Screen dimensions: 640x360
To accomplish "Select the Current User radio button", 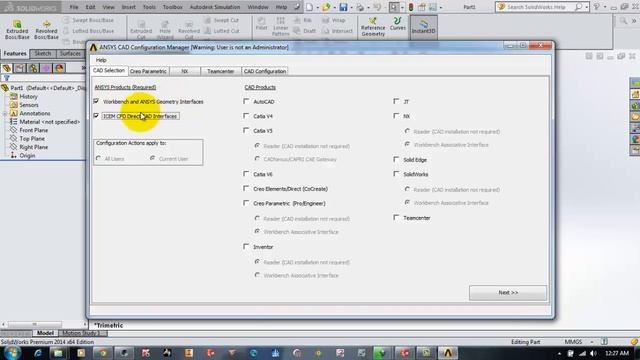I will (152, 158).
